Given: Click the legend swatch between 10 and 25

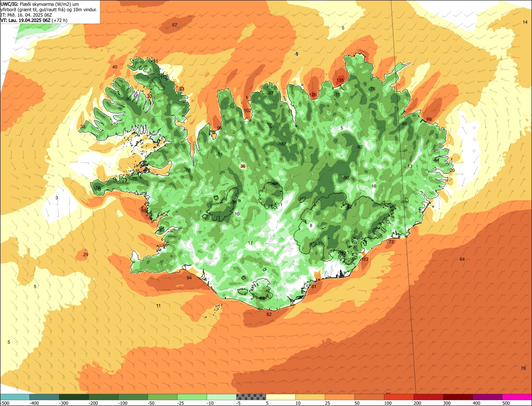Looking at the screenshot, I should pyautogui.click(x=310, y=397).
